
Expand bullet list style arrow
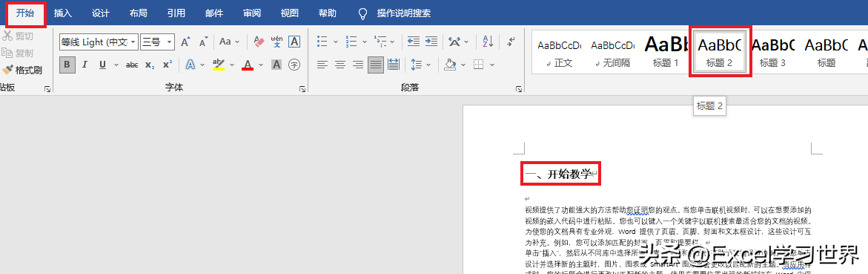click(x=336, y=42)
